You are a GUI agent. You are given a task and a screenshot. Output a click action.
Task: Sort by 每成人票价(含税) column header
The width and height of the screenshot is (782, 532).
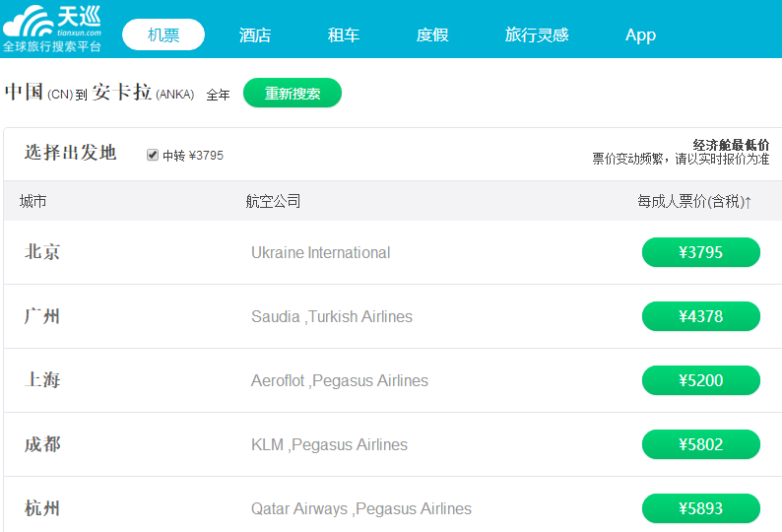point(694,201)
